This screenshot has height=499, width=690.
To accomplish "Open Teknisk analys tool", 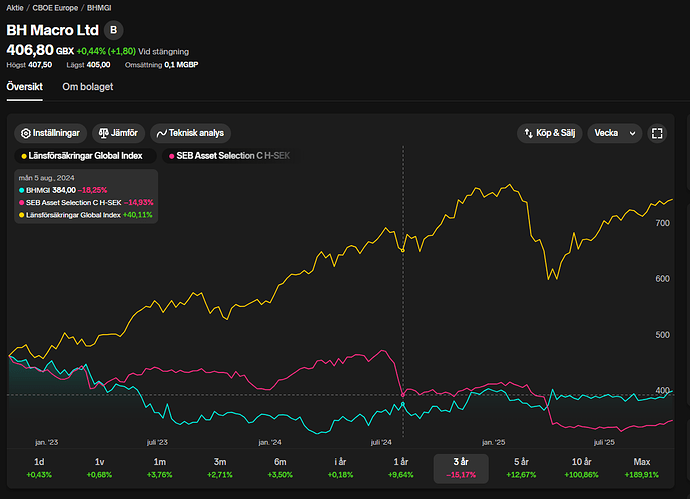I will pos(192,132).
